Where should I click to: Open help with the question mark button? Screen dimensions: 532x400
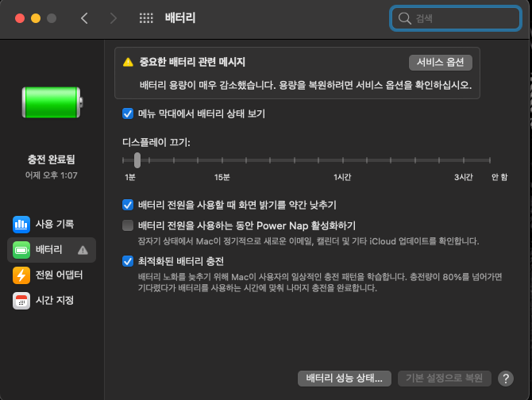click(506, 379)
